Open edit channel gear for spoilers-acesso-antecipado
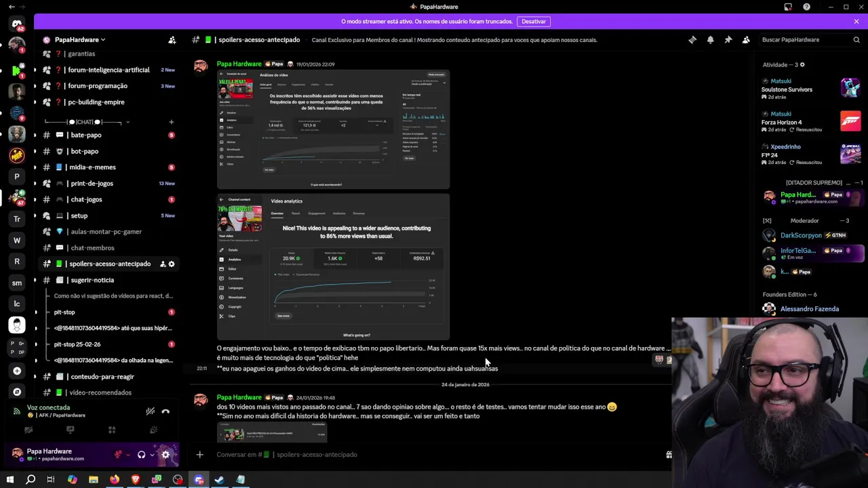The image size is (868, 488). click(172, 264)
